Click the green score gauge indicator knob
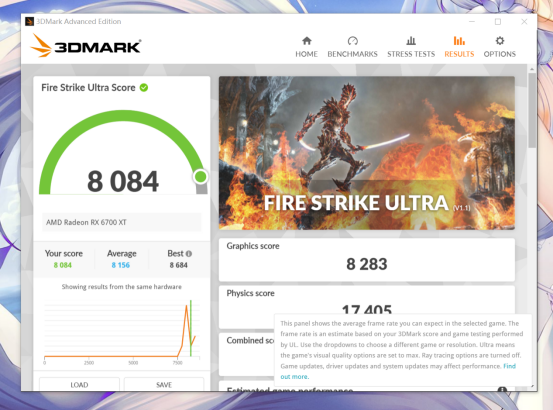Image resolution: width=553 pixels, height=410 pixels. (x=201, y=176)
